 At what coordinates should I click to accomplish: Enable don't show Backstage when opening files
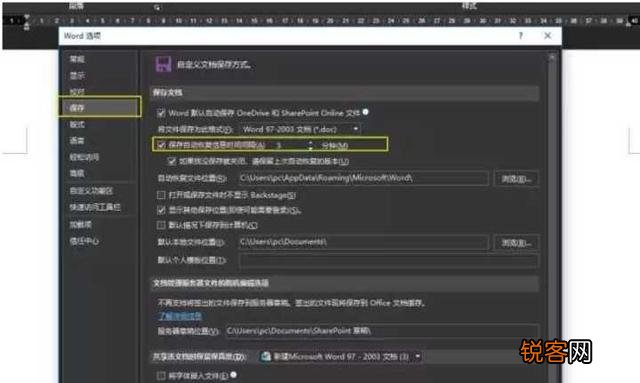[161, 195]
